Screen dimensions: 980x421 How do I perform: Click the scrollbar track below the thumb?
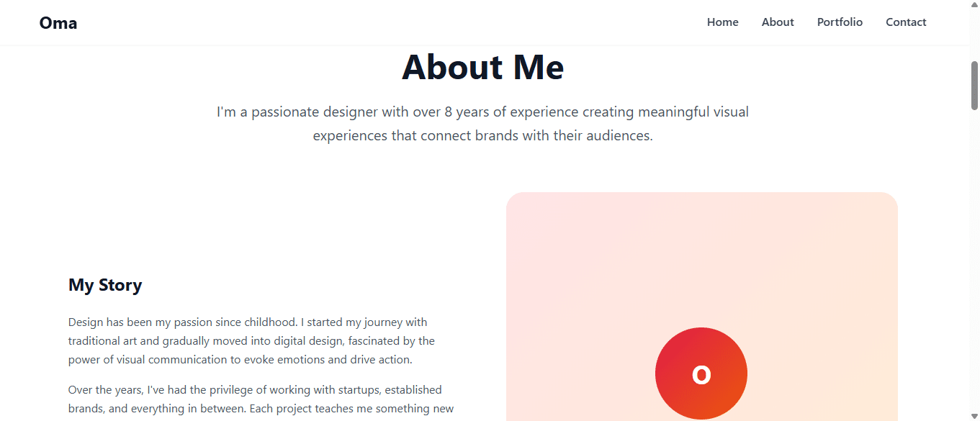click(974, 259)
